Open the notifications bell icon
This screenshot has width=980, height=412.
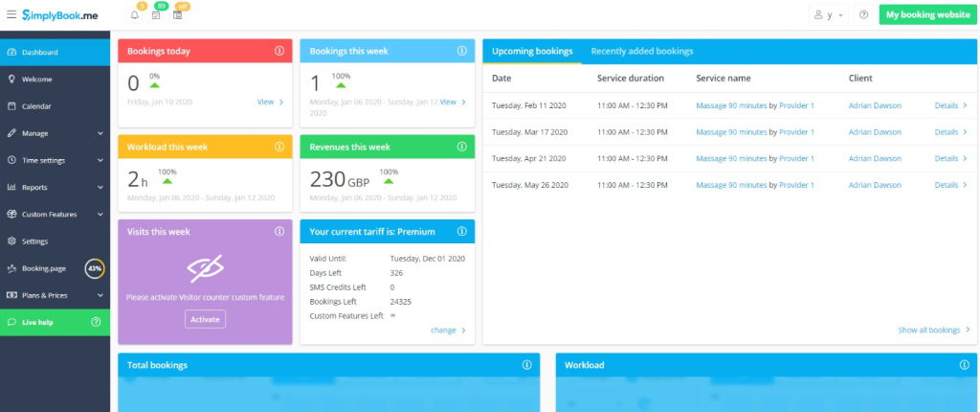click(x=135, y=15)
